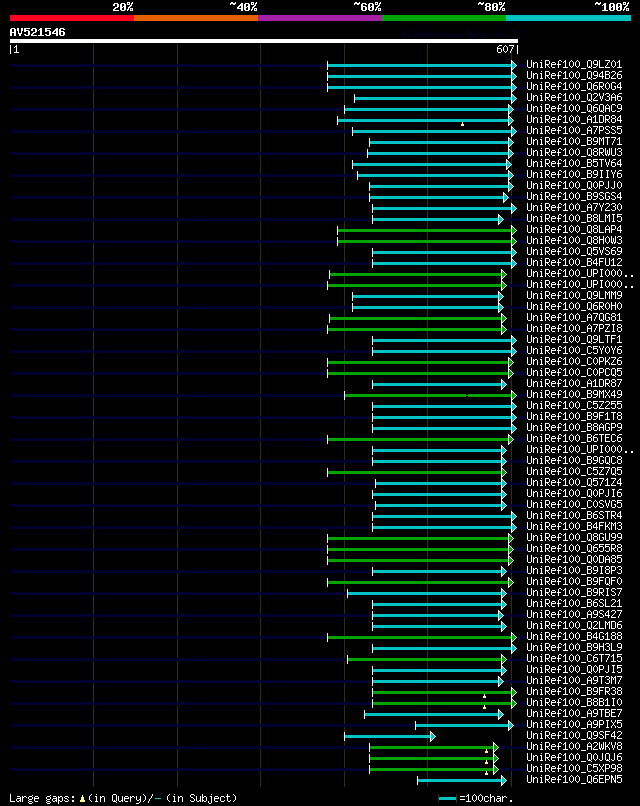Click the 607 query length number

point(505,49)
